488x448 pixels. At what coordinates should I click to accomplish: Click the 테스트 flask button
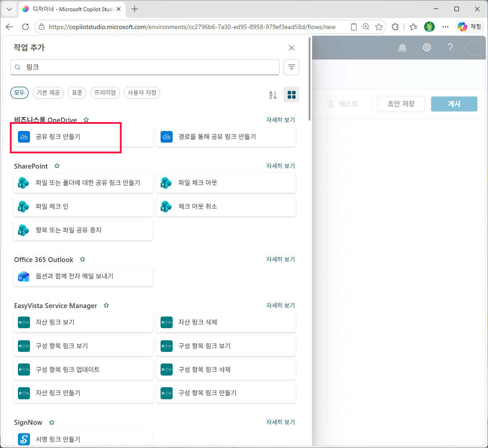pyautogui.click(x=343, y=104)
